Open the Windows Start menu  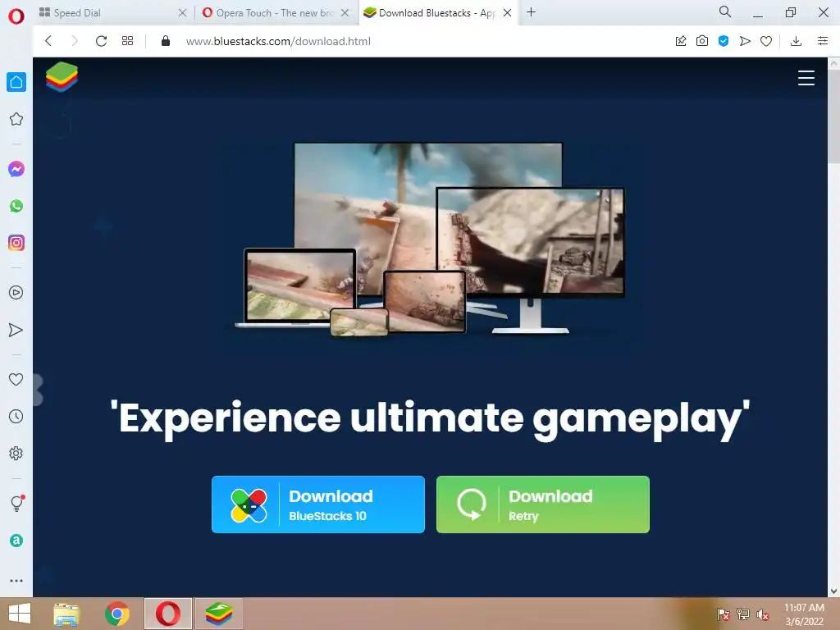(x=20, y=614)
